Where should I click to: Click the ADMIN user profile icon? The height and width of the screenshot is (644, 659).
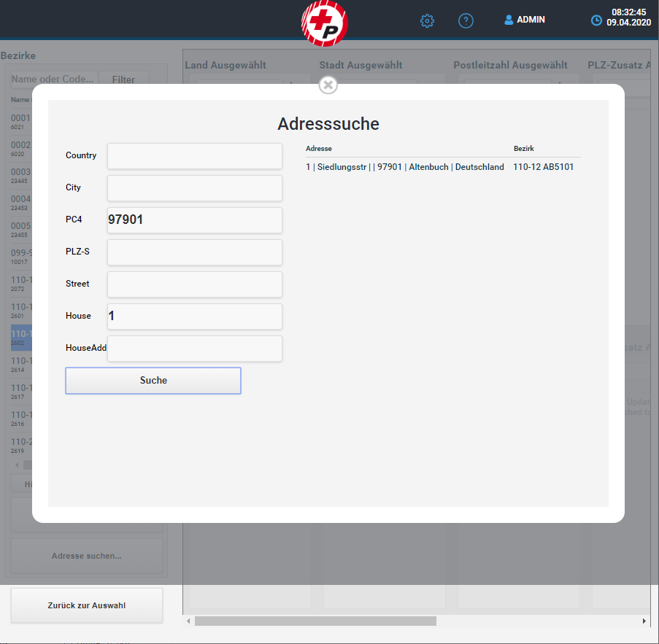click(509, 20)
